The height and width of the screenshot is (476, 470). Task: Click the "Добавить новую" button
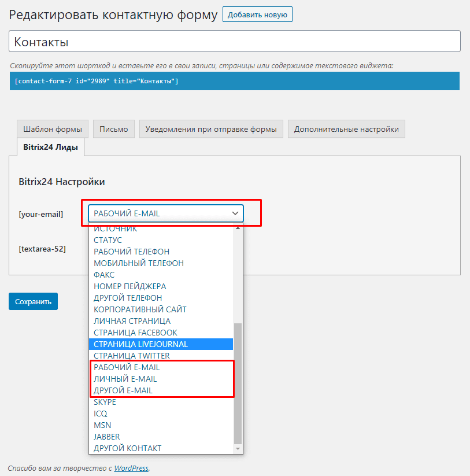click(x=257, y=14)
